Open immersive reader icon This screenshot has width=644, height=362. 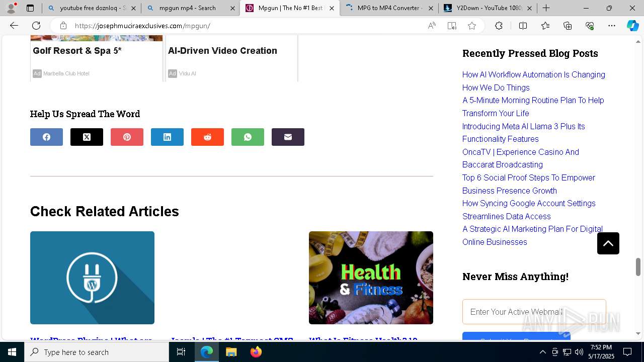click(x=452, y=26)
